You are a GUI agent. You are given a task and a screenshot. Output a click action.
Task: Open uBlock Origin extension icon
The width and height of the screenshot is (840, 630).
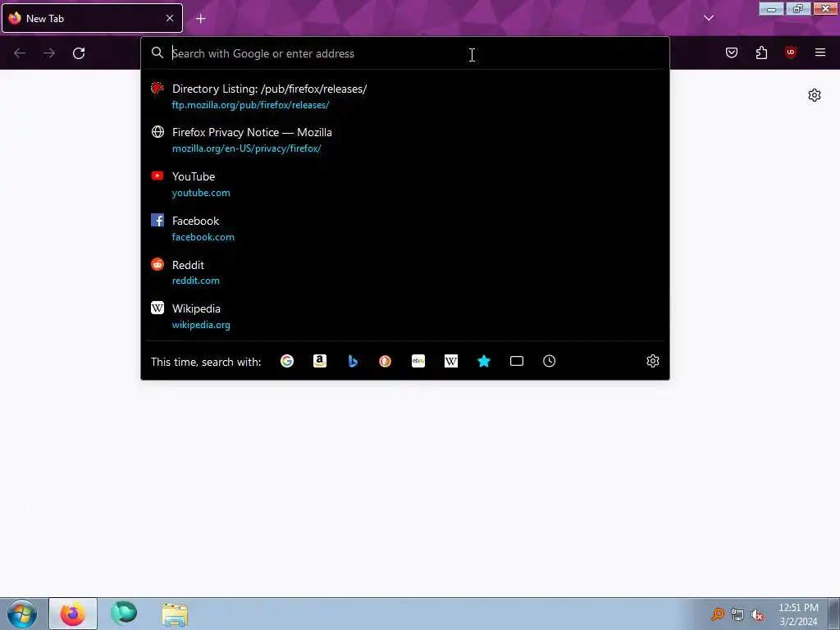(x=791, y=52)
